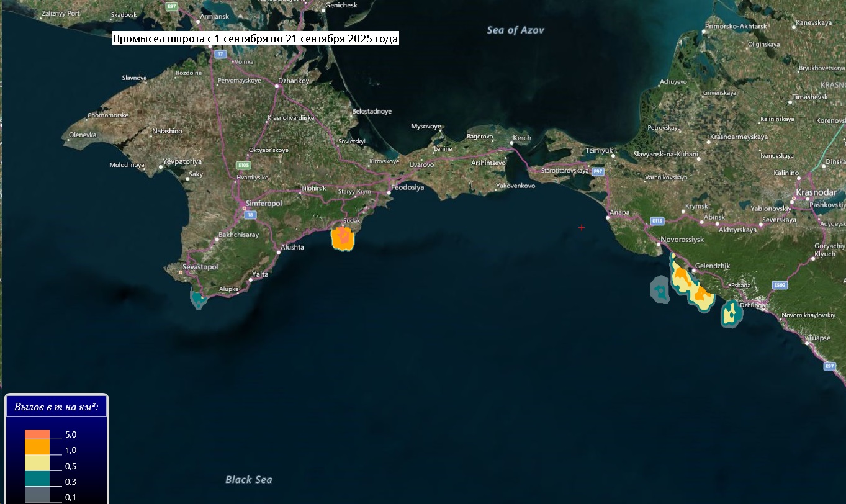Click the route 18 shield near Simferopol
846x504 pixels.
(250, 215)
